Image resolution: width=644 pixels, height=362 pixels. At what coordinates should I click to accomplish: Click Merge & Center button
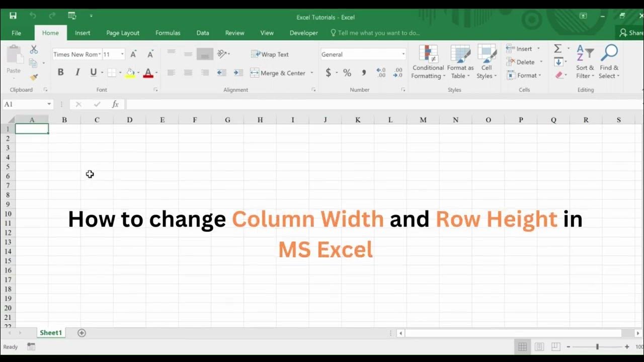pos(279,73)
